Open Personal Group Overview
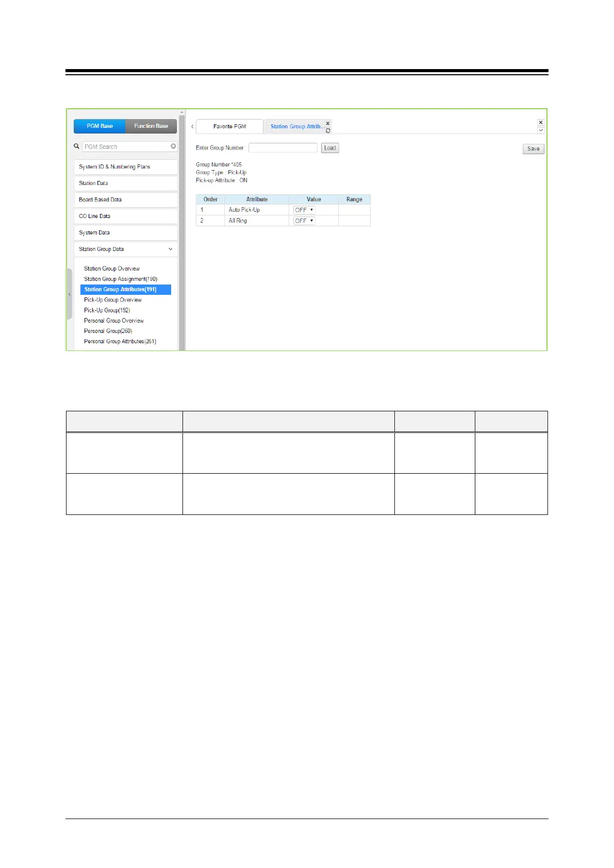 pos(114,321)
